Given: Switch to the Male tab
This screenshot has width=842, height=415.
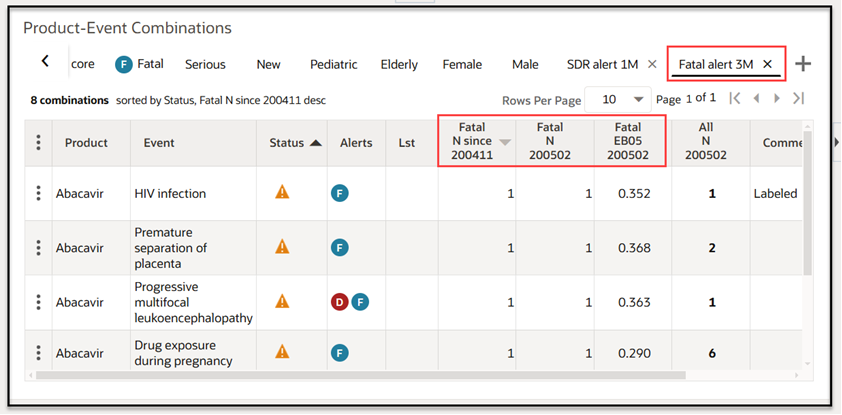Looking at the screenshot, I should click(x=525, y=64).
